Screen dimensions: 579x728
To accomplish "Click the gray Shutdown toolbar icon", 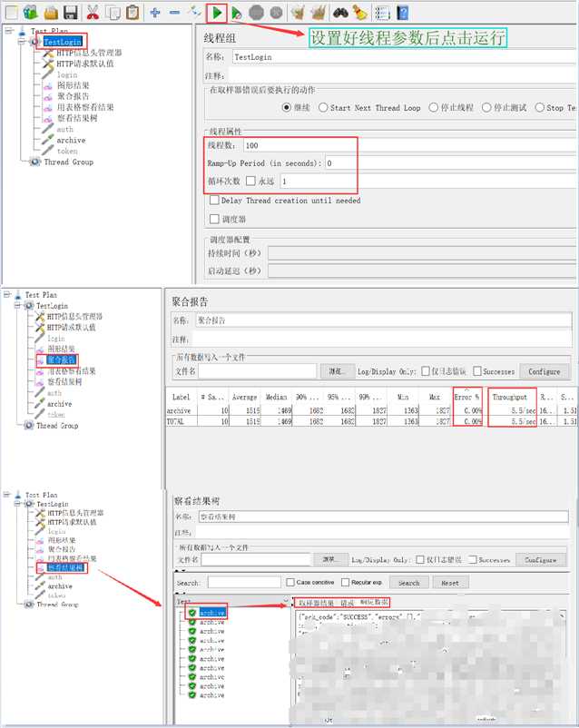I will tap(276, 13).
